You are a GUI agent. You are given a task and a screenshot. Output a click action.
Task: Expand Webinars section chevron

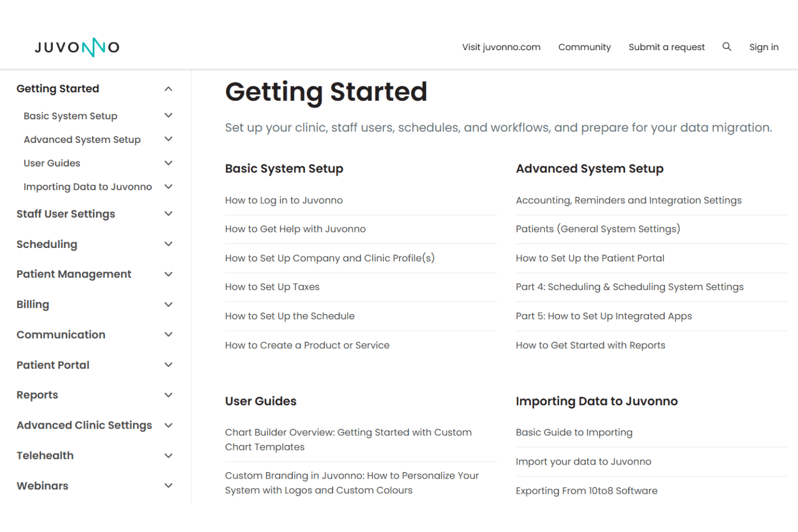pos(168,485)
